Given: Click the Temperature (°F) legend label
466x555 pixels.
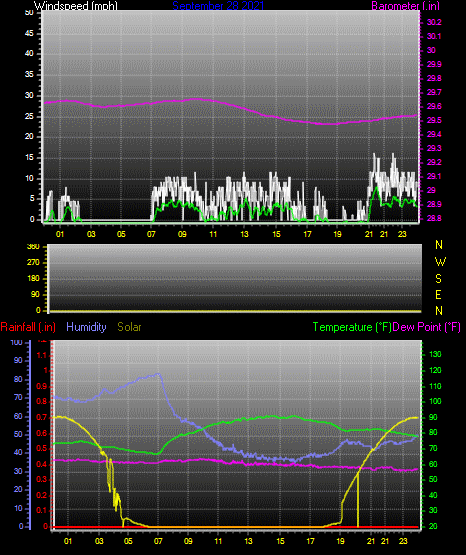Looking at the screenshot, I should click(x=352, y=327).
